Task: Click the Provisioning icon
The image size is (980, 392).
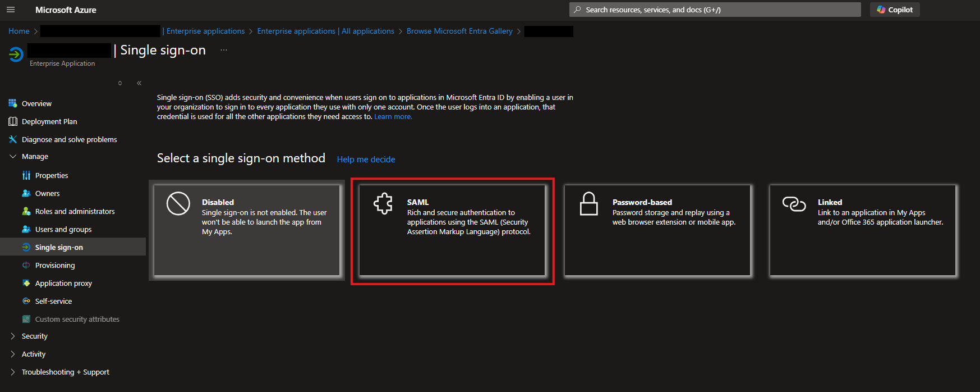Action: (x=26, y=265)
